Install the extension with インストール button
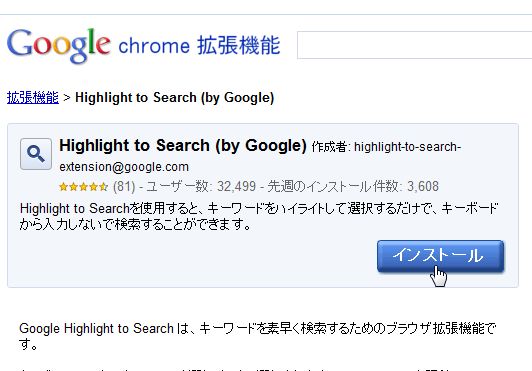532x371 pixels. pyautogui.click(x=440, y=256)
